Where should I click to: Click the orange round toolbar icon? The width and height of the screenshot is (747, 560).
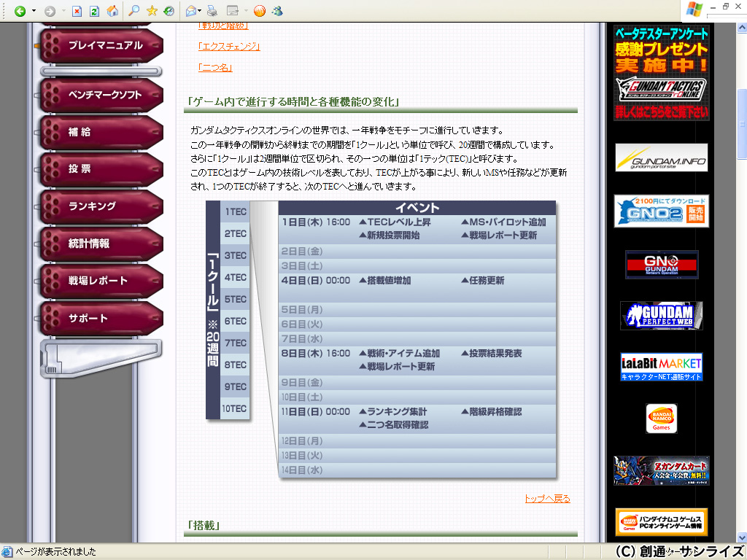pyautogui.click(x=260, y=11)
